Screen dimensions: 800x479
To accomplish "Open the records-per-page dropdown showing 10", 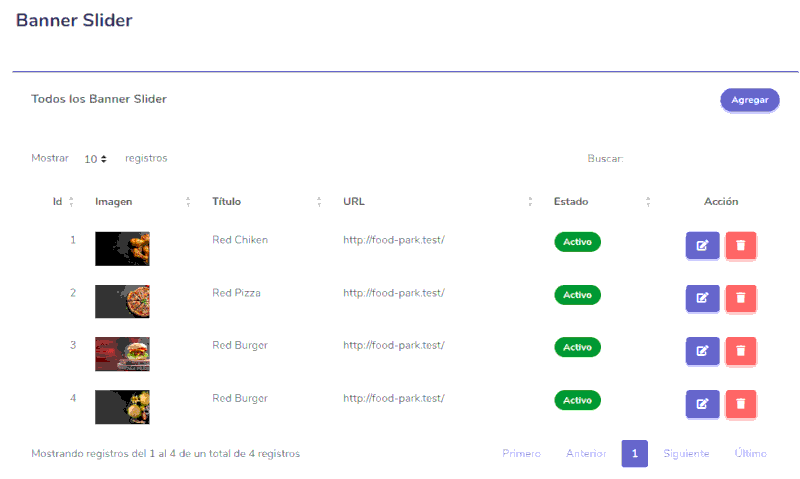I will [x=96, y=159].
